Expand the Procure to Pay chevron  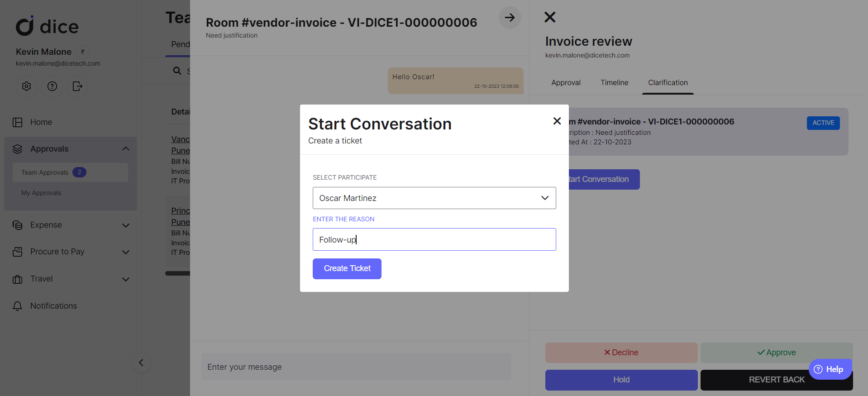126,252
